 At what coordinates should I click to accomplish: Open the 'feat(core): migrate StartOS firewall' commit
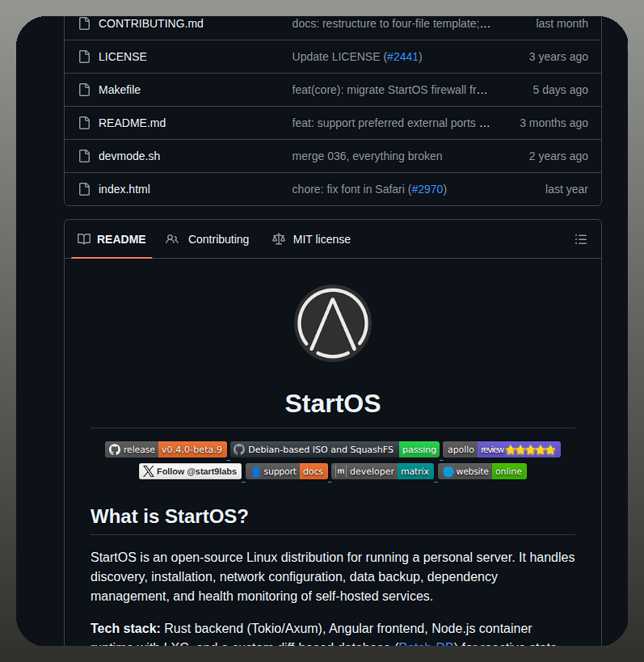click(x=390, y=90)
